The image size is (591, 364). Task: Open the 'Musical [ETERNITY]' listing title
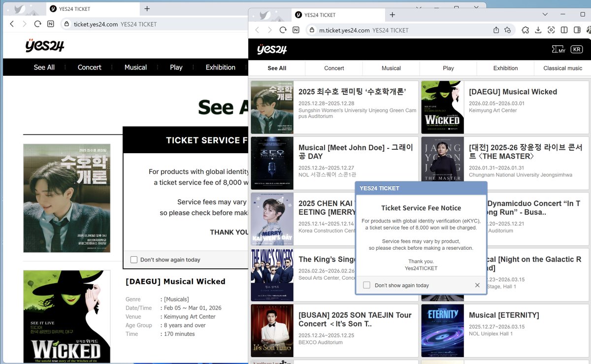tap(504, 315)
